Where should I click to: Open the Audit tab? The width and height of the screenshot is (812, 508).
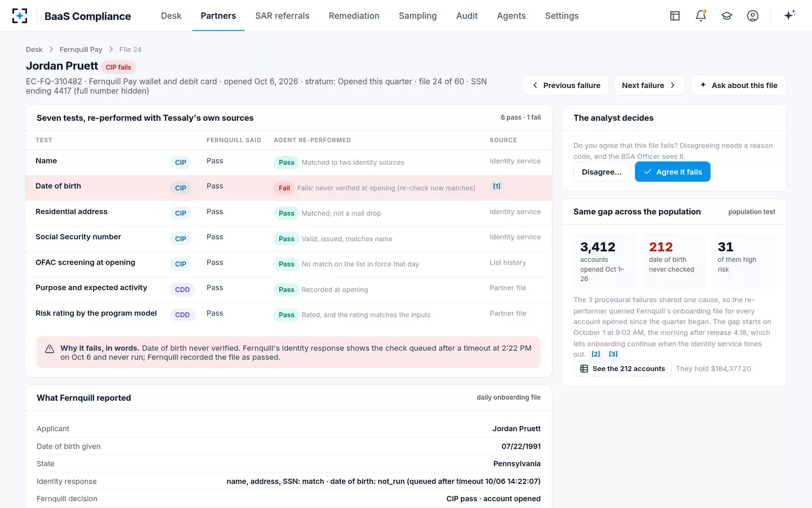point(467,16)
